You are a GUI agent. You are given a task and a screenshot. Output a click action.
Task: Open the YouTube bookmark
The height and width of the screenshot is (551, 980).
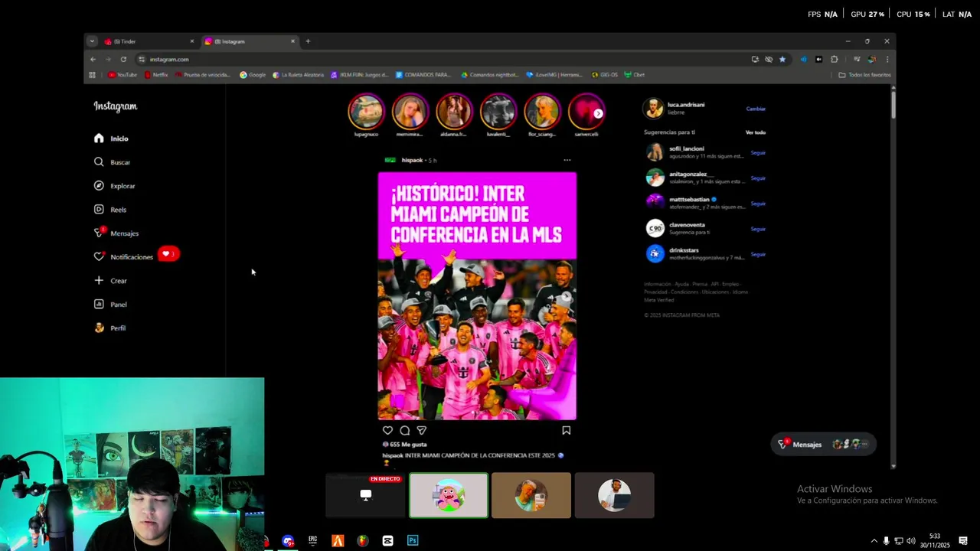[122, 75]
